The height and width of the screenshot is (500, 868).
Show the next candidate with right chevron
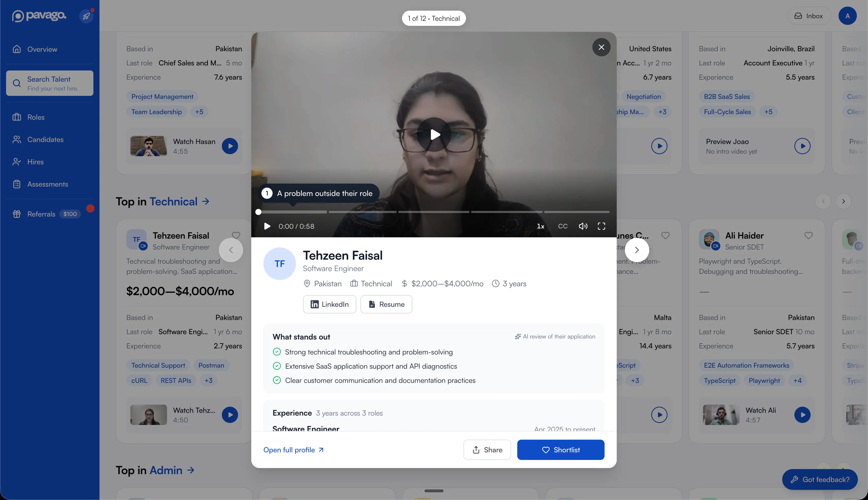637,250
